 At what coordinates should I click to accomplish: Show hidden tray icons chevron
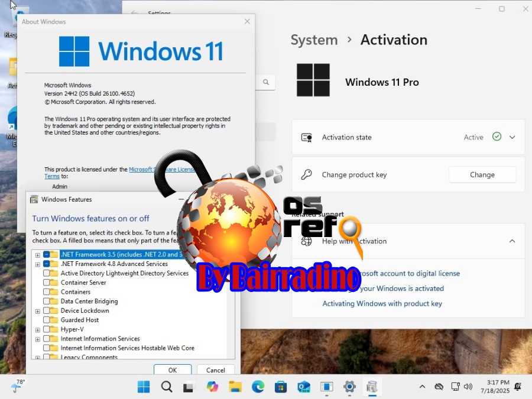pos(422,387)
